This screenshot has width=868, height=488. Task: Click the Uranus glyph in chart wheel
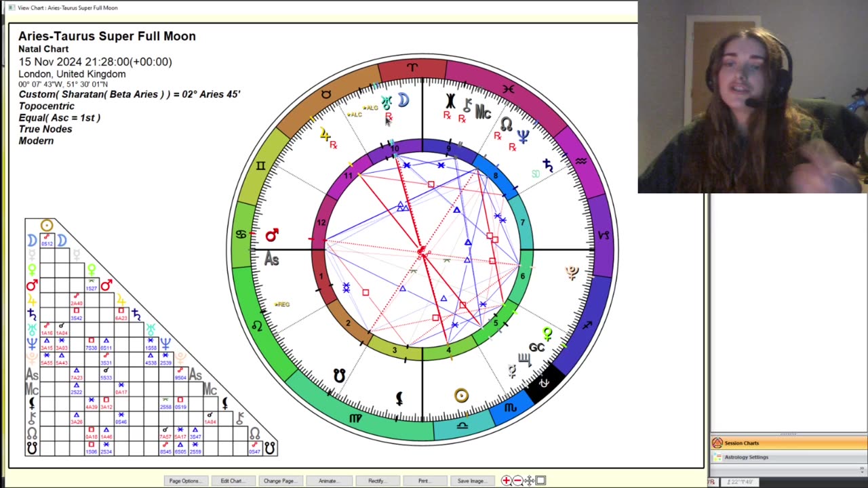click(x=386, y=103)
